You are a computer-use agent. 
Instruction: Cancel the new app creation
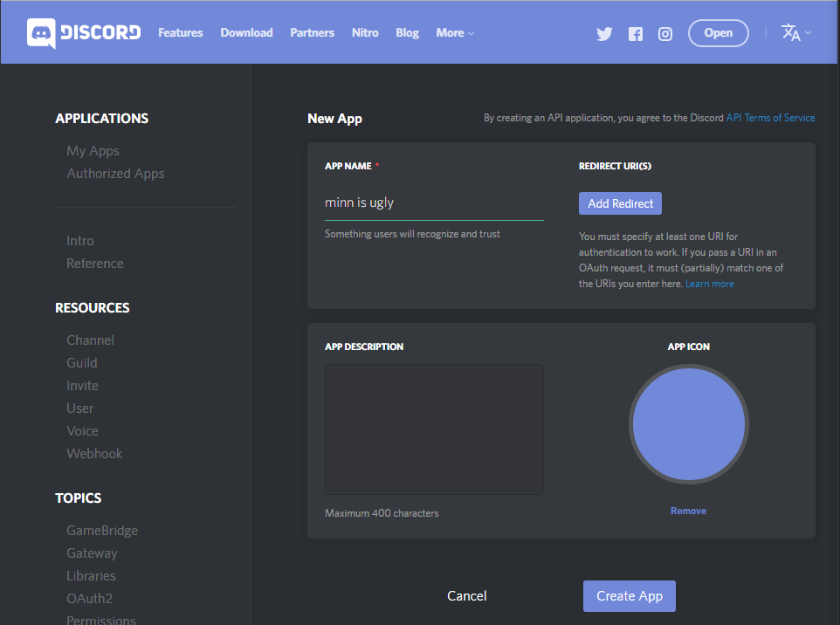pos(466,596)
